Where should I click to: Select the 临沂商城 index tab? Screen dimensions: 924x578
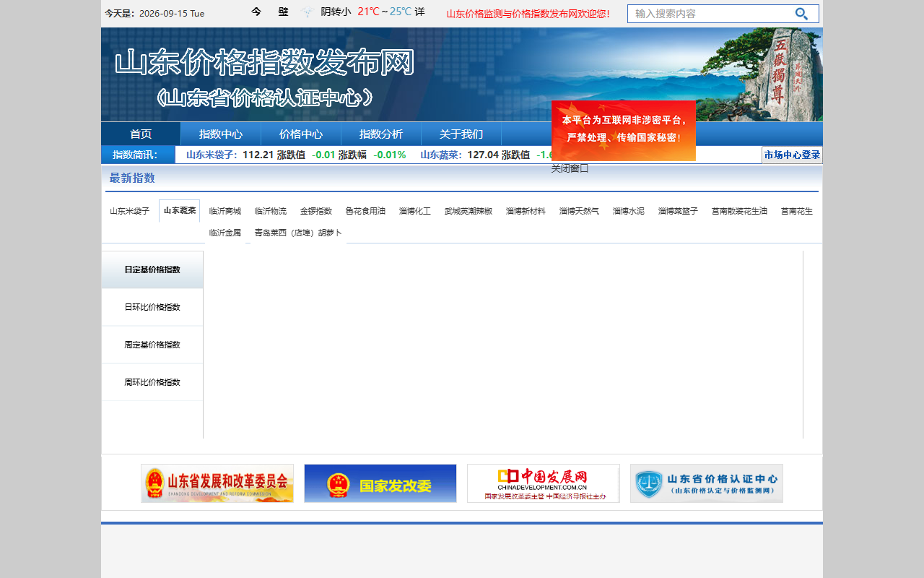click(225, 211)
